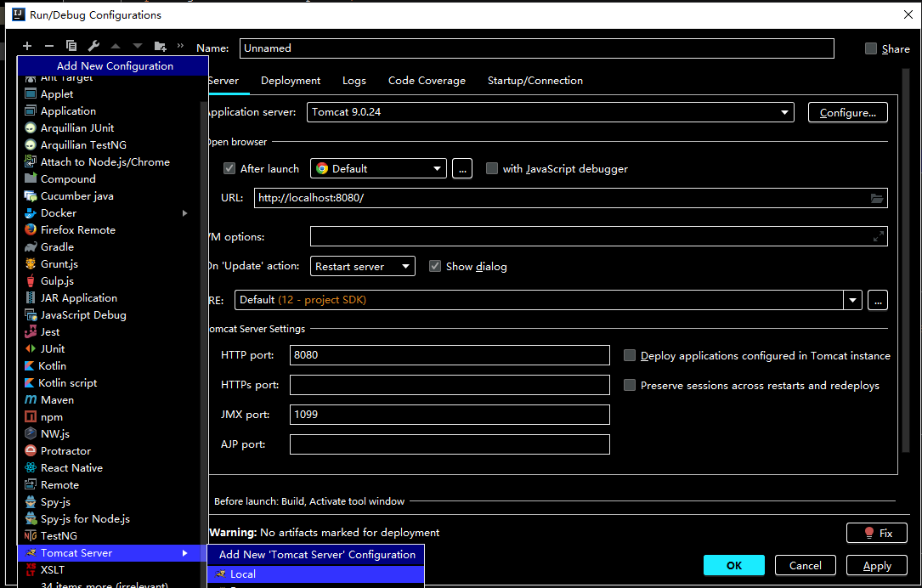Click the JRE ellipsis browse button

point(878,300)
